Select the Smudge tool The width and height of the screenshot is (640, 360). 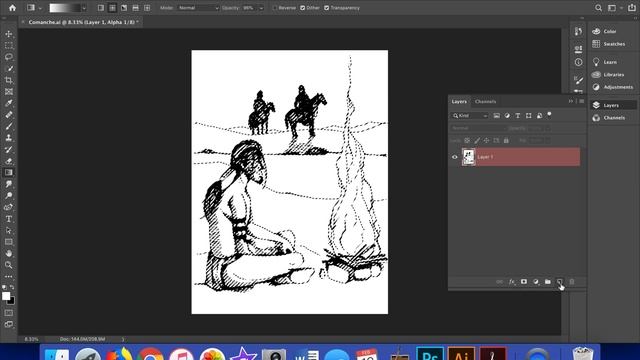(x=9, y=184)
